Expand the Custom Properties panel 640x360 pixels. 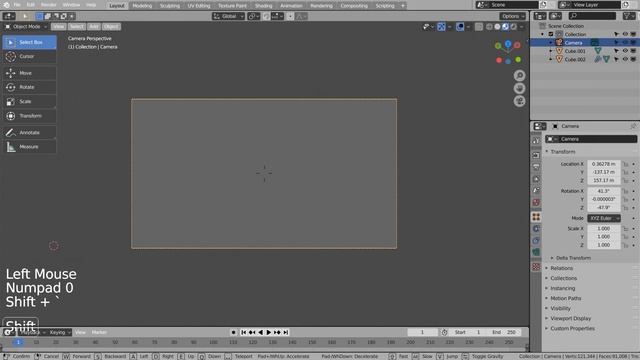[572, 329]
